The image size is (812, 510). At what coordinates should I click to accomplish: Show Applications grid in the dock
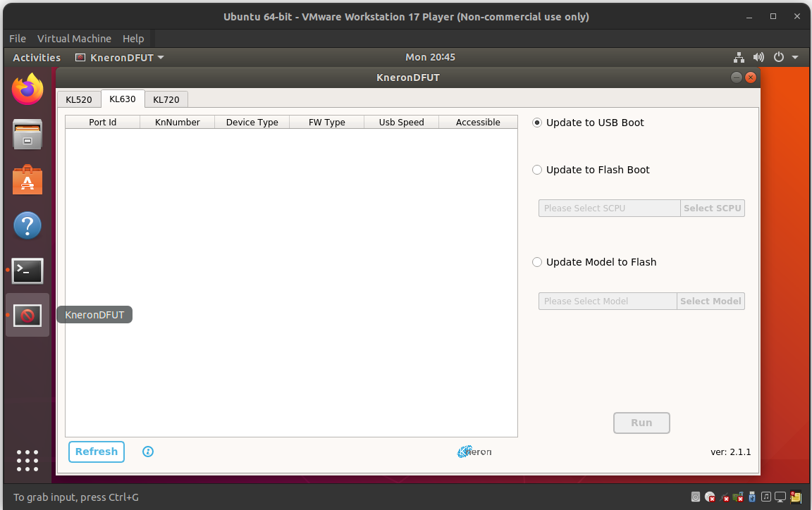(x=27, y=460)
